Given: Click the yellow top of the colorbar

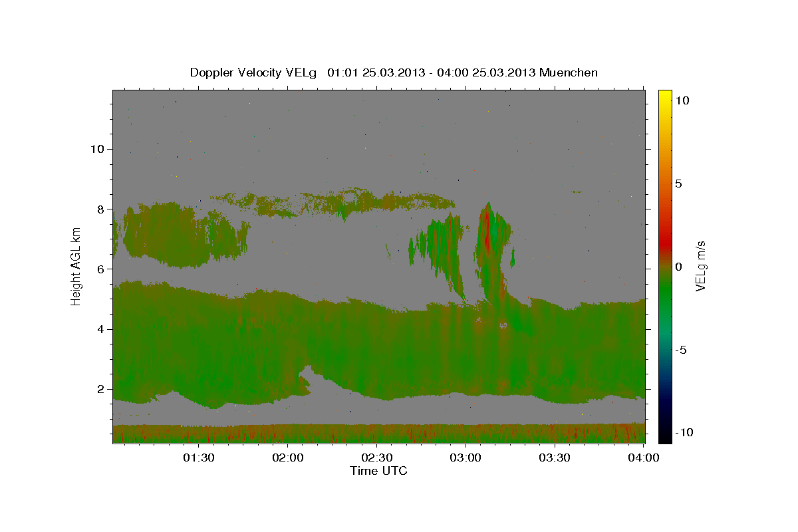Looking at the screenshot, I should coord(665,94).
